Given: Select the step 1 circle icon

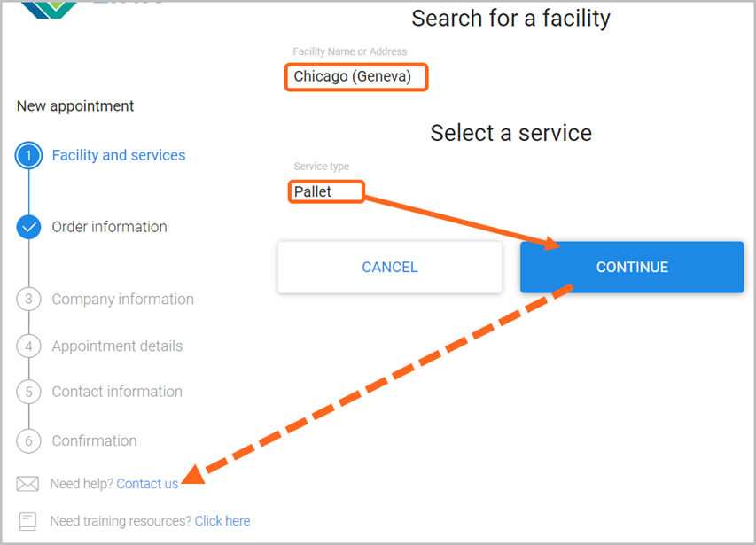Looking at the screenshot, I should (27, 155).
